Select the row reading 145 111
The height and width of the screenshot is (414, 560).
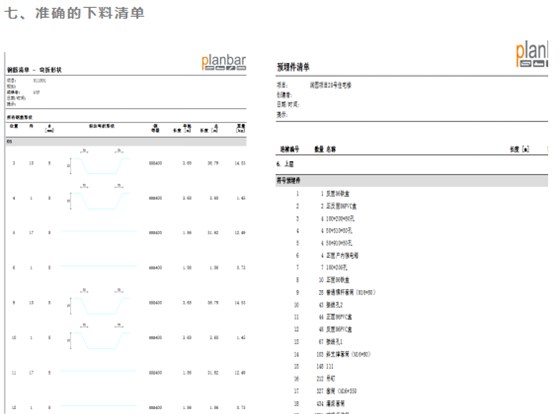pos(325,366)
